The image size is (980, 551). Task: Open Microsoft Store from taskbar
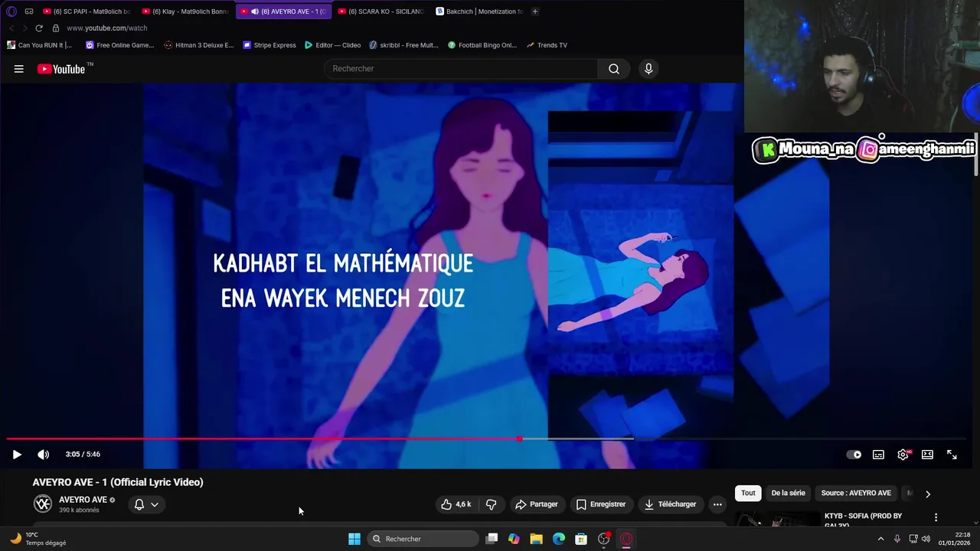[581, 539]
